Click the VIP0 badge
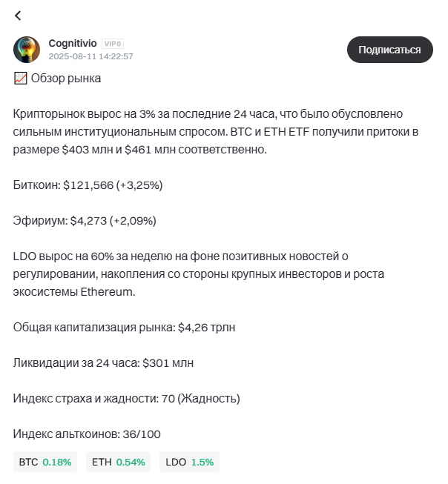Image resolution: width=448 pixels, height=484 pixels. click(112, 44)
